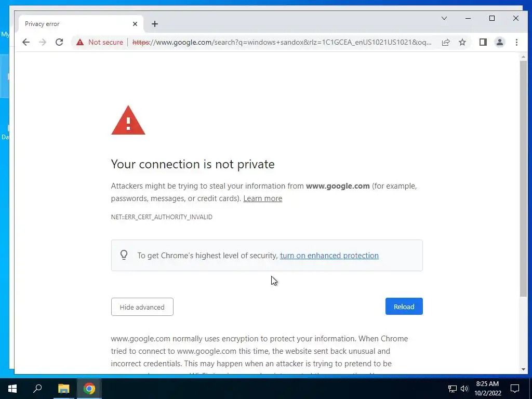
Task: Open the Learn more link
Action: [262, 198]
